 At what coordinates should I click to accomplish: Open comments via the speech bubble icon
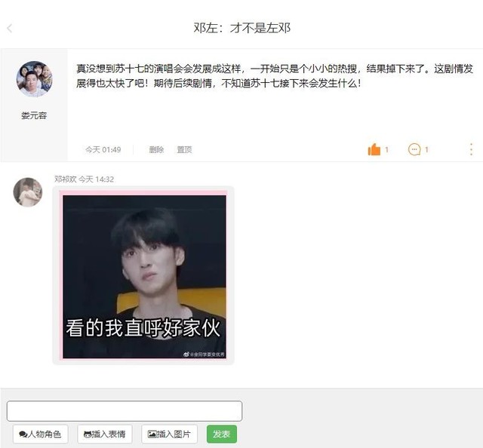[x=414, y=149]
